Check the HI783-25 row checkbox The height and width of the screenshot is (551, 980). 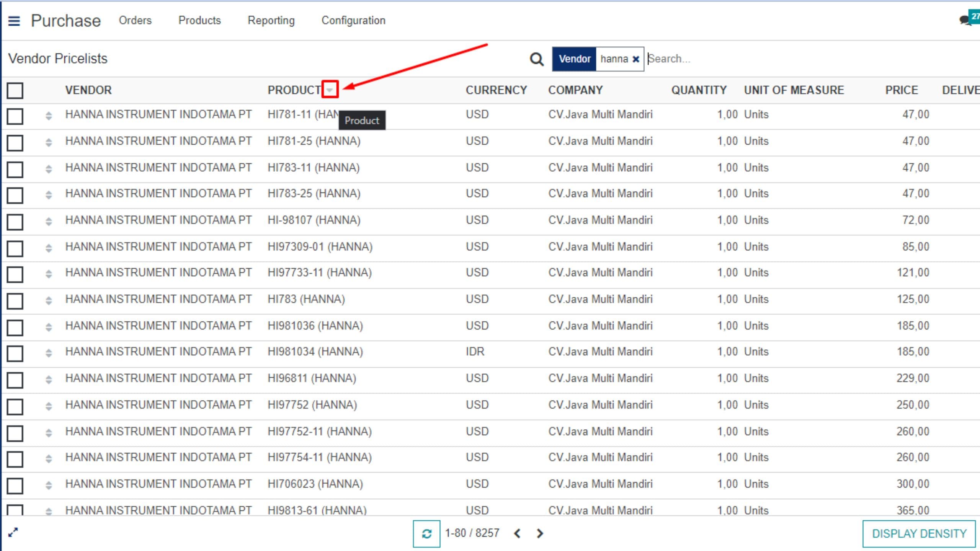point(15,195)
